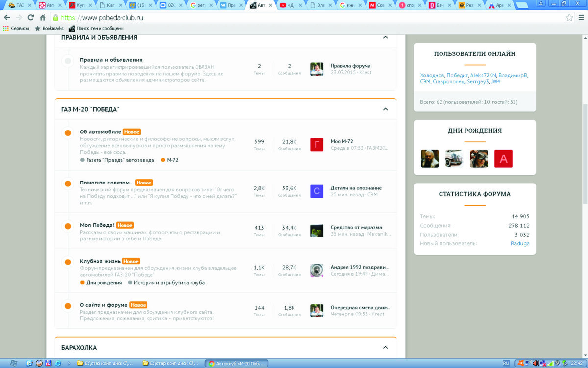Open the Сервисы apps shortcut in bookmarks bar
Image resolution: width=588 pixels, height=368 pixels.
[x=16, y=28]
